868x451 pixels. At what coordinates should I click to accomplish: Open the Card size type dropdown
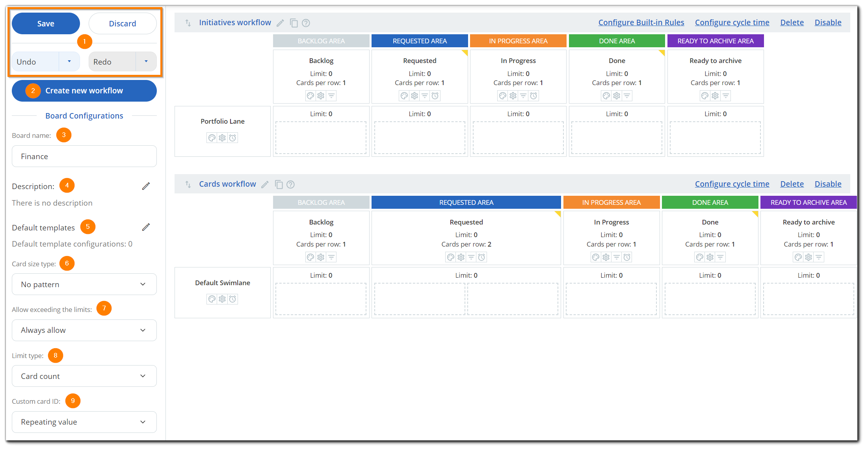[x=84, y=284]
